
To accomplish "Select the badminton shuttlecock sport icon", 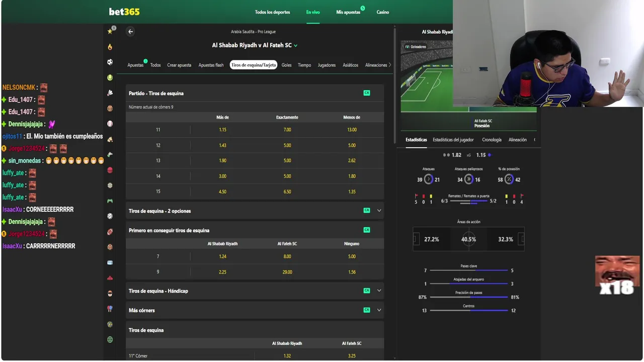I will (110, 93).
